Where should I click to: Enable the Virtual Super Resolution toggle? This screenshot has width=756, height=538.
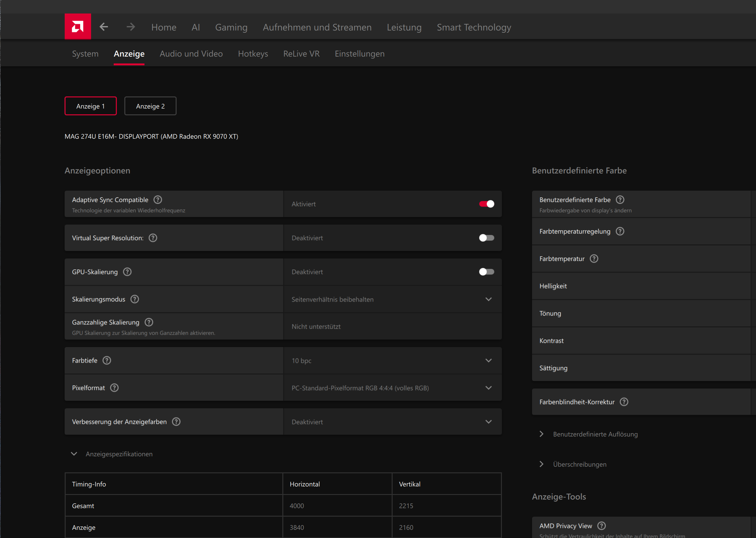[x=486, y=238]
